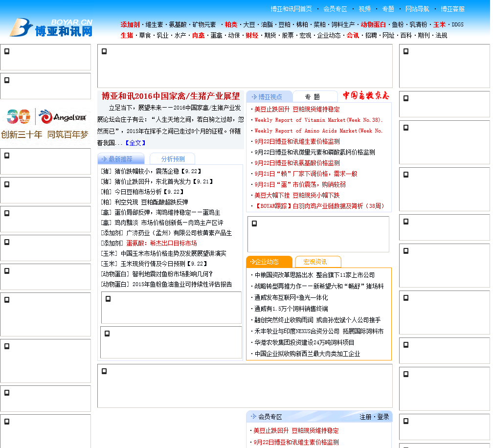Open 禾丰牧业与印度NEXUS合资分公司 article
This screenshot has height=448, width=493.
(319, 331)
